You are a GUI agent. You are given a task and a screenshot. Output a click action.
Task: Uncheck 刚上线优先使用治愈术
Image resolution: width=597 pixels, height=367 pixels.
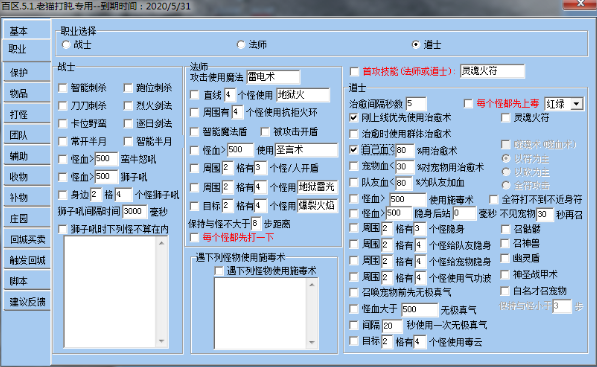(354, 118)
